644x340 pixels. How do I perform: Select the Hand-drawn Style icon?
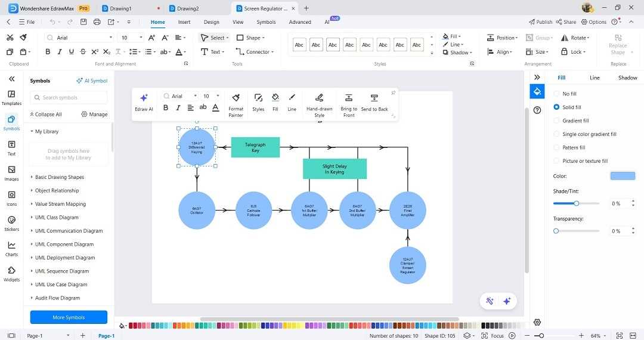tap(319, 98)
